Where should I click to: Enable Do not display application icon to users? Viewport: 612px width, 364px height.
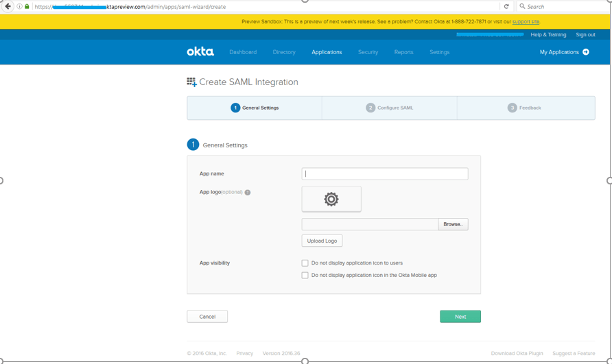(305, 263)
